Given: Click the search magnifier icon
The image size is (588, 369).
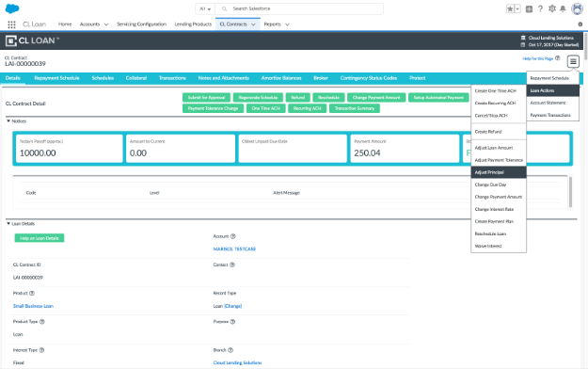Looking at the screenshot, I should (224, 8).
